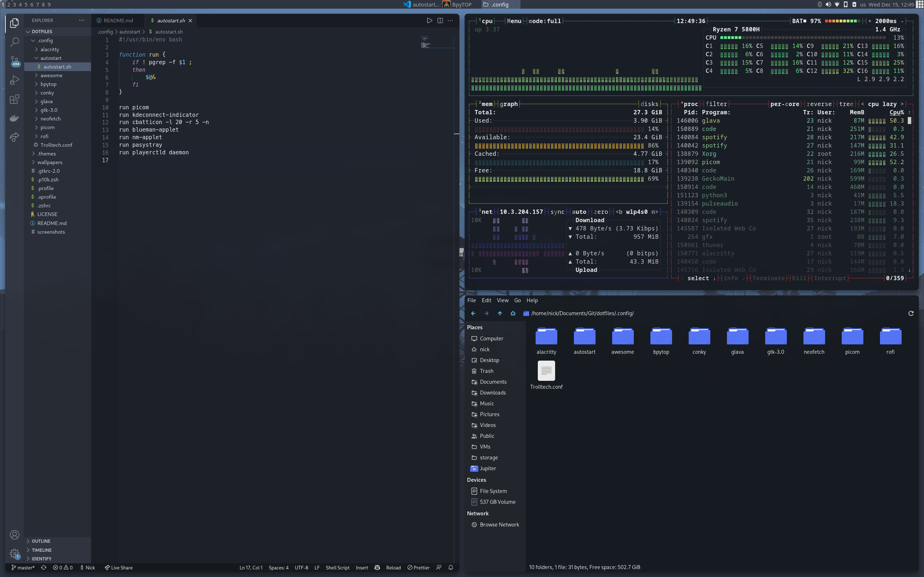Image resolution: width=924 pixels, height=577 pixels.
Task: Open Run and Debug view
Action: [x=14, y=80]
